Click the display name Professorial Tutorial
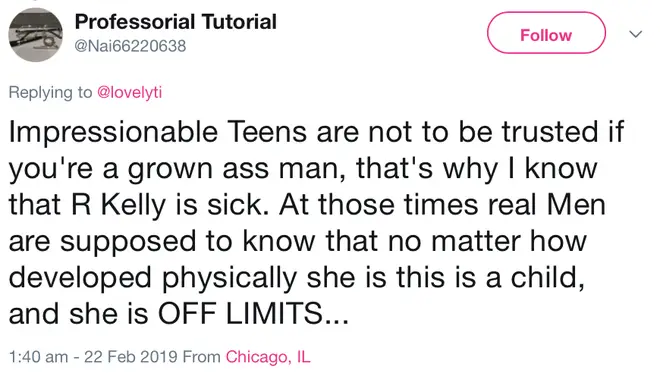 coord(176,21)
